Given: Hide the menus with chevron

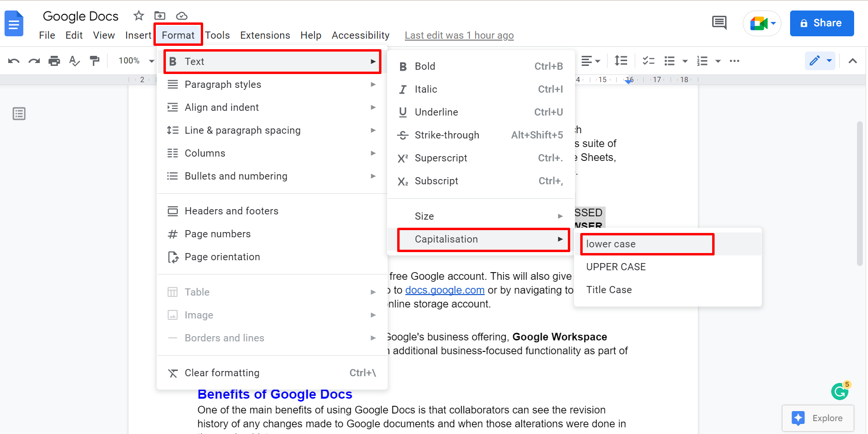Looking at the screenshot, I should click(852, 61).
